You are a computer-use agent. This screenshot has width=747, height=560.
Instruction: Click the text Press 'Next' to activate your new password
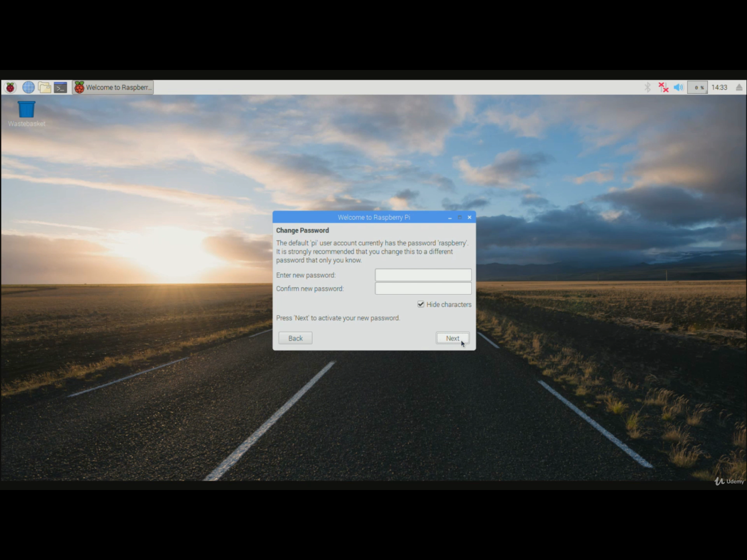click(x=338, y=318)
